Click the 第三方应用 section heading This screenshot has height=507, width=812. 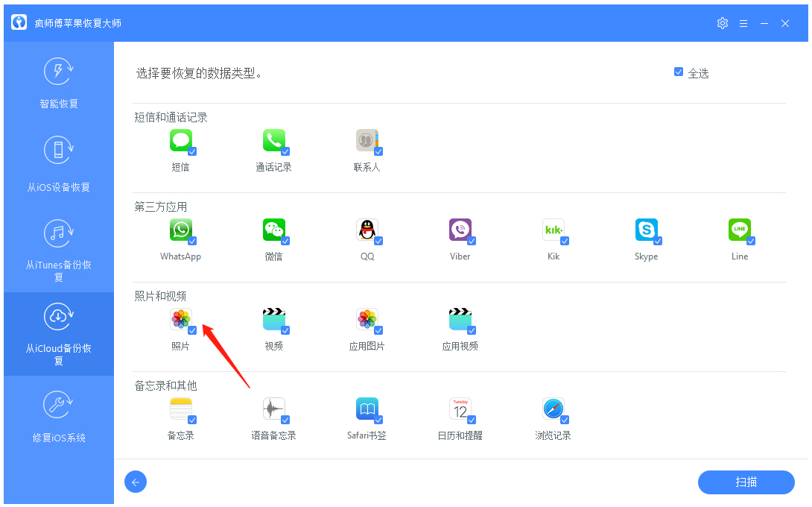point(160,207)
